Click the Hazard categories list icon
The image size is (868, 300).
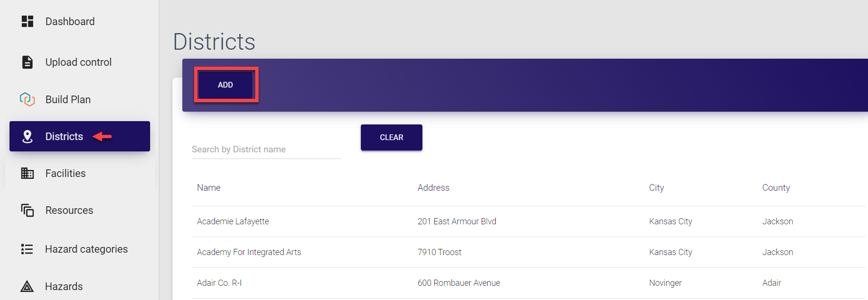tap(27, 249)
